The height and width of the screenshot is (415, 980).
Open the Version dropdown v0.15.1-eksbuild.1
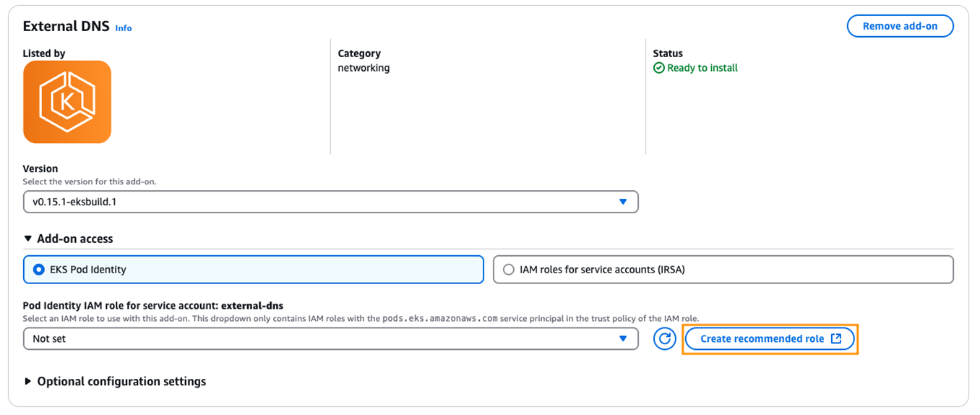(330, 202)
